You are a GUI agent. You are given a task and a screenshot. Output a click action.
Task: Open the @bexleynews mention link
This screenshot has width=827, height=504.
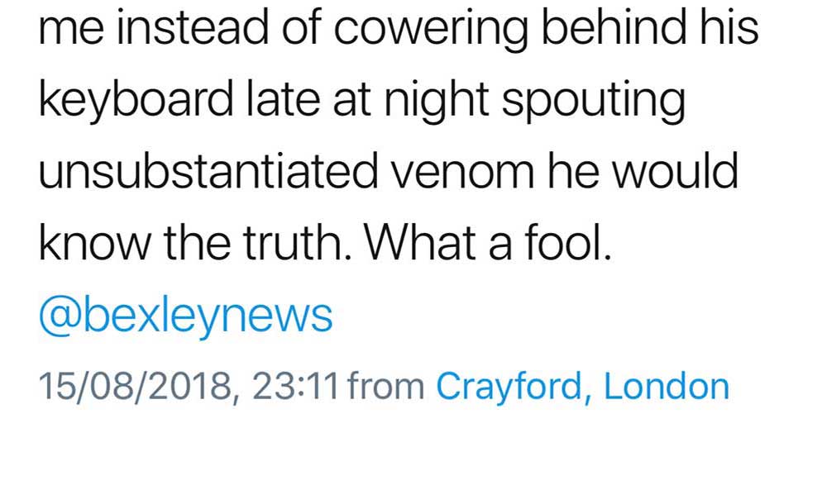[x=185, y=315]
